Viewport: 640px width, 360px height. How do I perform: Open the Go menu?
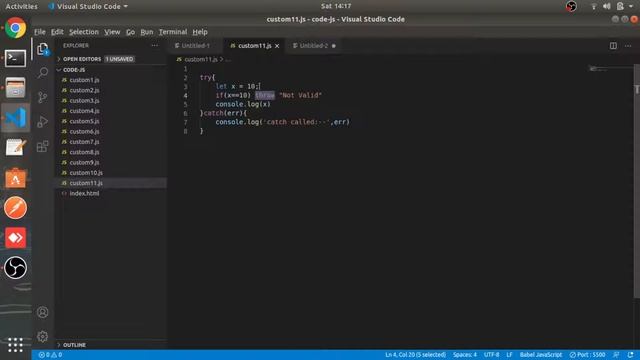(x=130, y=32)
